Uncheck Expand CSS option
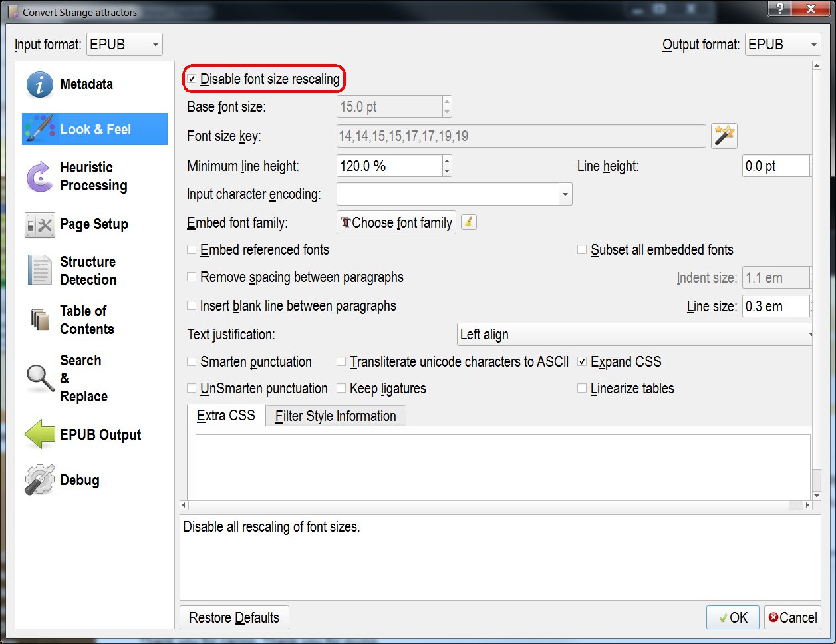This screenshot has height=644, width=836. point(582,362)
